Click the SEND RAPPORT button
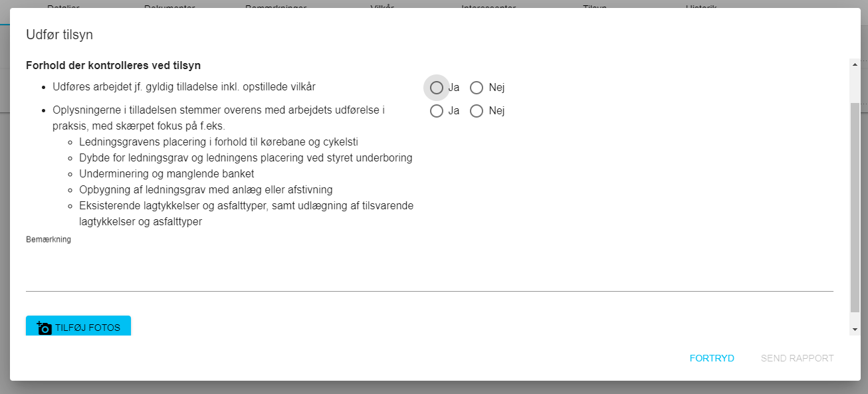The width and height of the screenshot is (868, 394). 797,358
